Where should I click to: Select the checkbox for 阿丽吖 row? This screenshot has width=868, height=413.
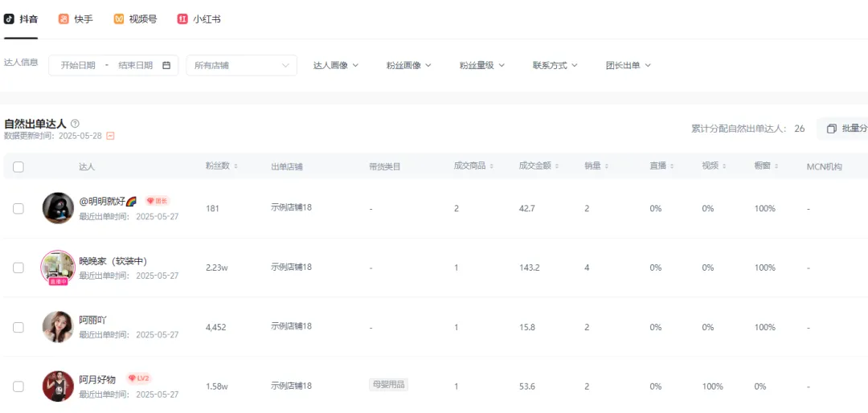pos(18,327)
